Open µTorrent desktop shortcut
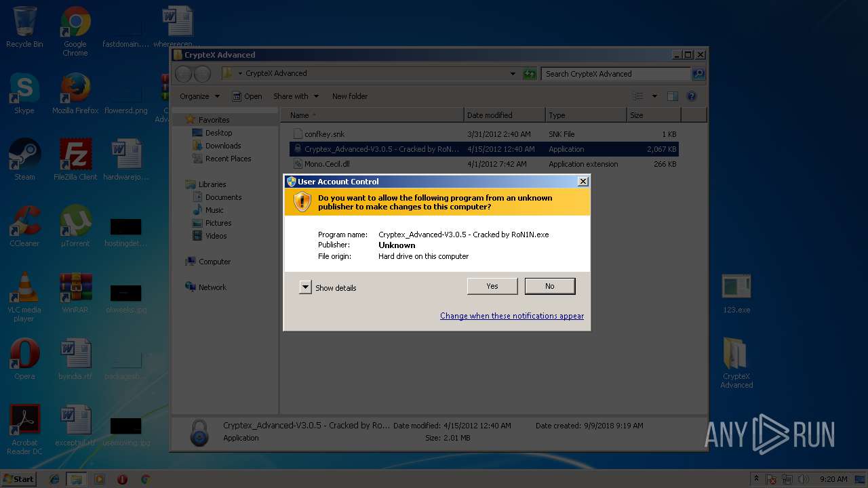Image resolution: width=868 pixels, height=488 pixels. coord(75,226)
